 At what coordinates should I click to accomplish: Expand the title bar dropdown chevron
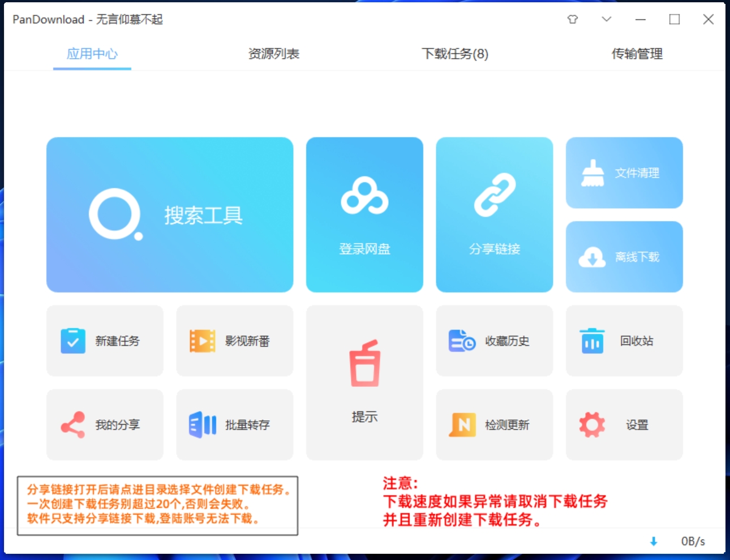coord(606,19)
